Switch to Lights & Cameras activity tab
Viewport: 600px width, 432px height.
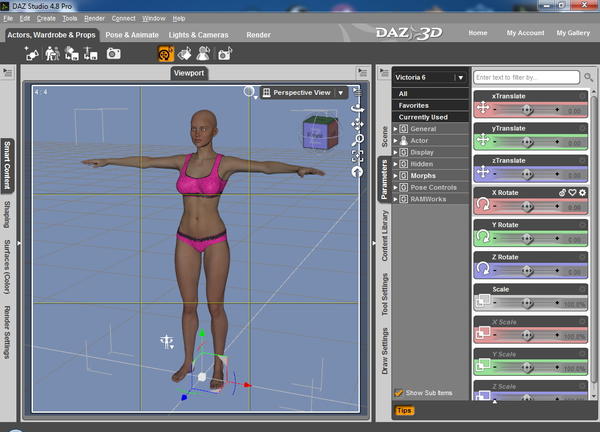click(x=198, y=35)
